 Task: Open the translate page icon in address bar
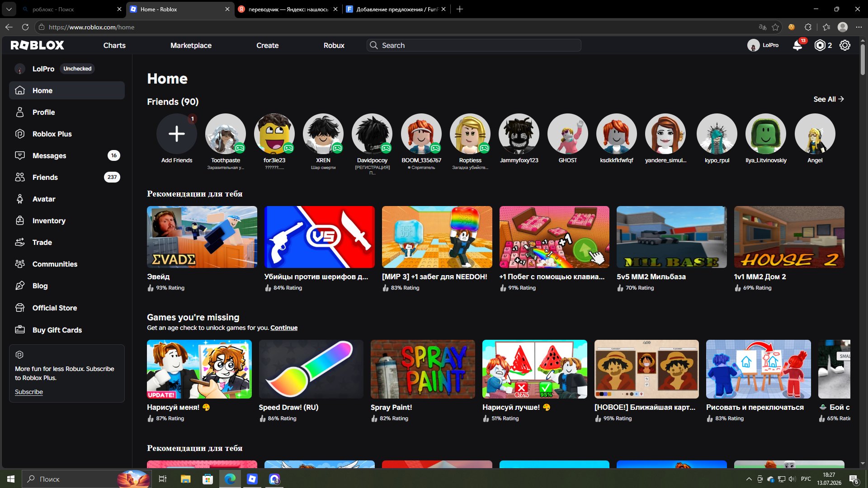(762, 27)
